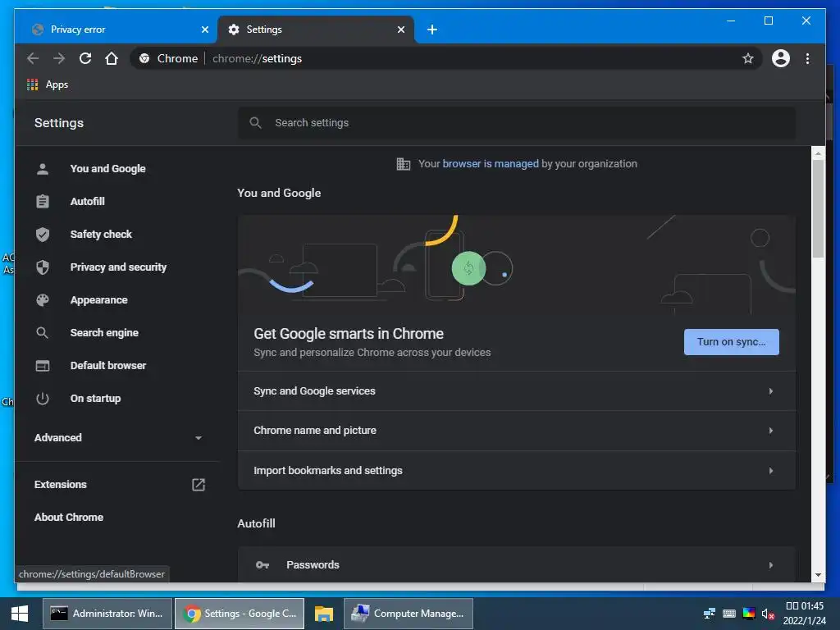
Task: Click the settings page vertical scrollbar thumb
Action: pos(818,209)
